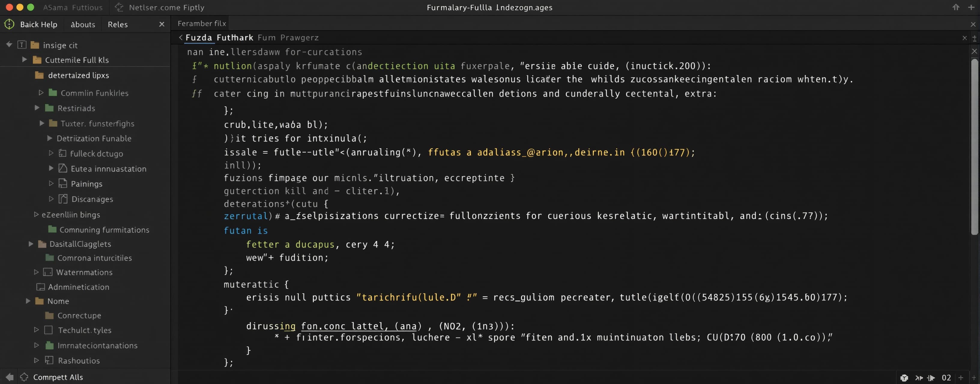Close the breadcrumb bar with small X
The width and height of the screenshot is (980, 384).
964,38
